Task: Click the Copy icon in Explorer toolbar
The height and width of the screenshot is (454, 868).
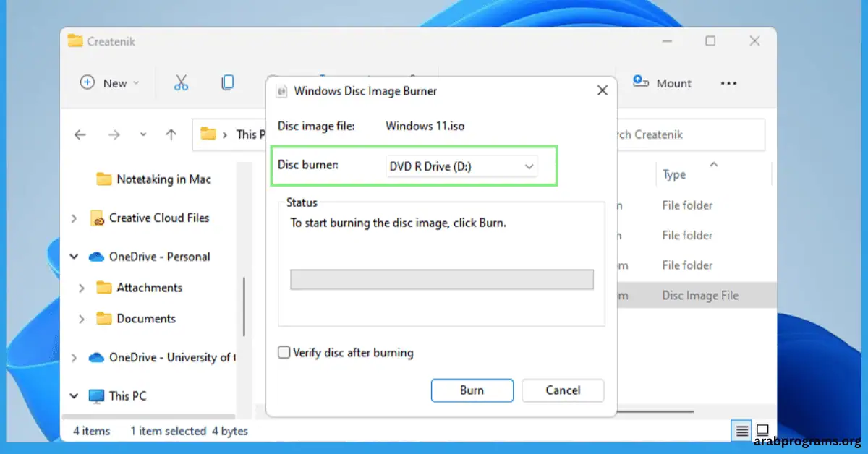Action: click(x=228, y=82)
